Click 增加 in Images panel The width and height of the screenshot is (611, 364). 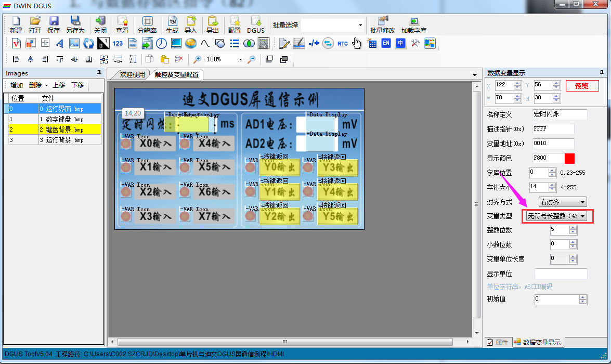tap(16, 85)
